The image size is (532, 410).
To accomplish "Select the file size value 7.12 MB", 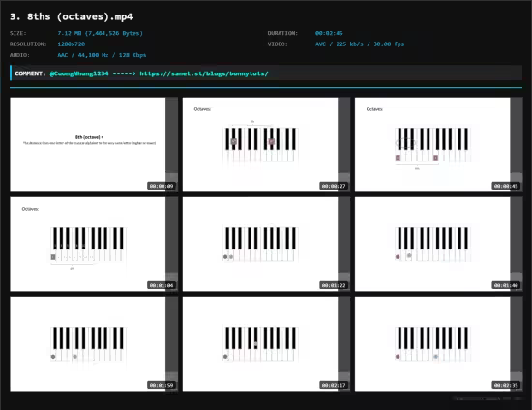I will click(x=100, y=33).
